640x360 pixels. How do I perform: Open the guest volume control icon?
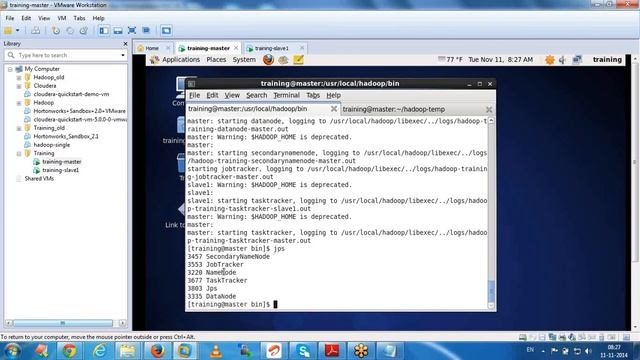(x=562, y=60)
